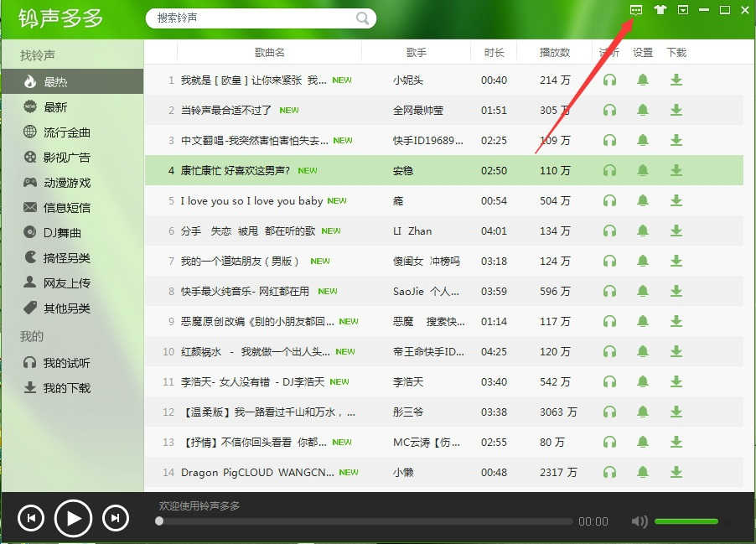The width and height of the screenshot is (756, 544).
Task: Click the 设置 column header
Action: click(643, 52)
